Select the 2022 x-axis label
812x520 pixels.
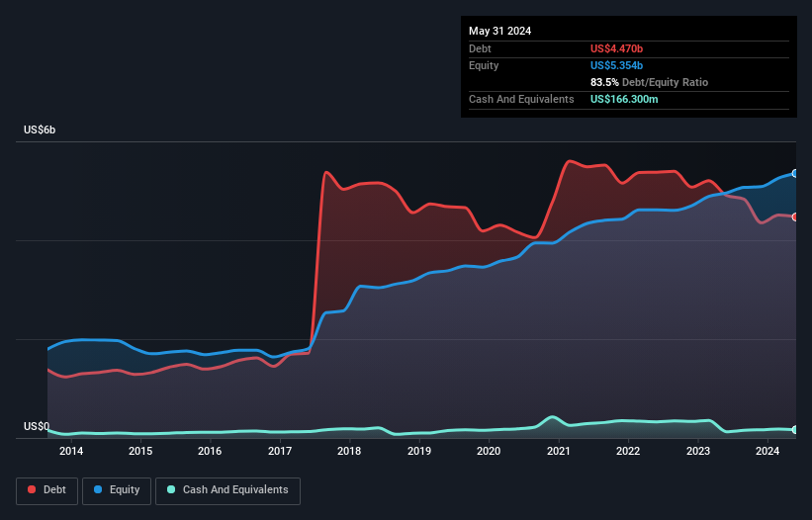coord(628,451)
